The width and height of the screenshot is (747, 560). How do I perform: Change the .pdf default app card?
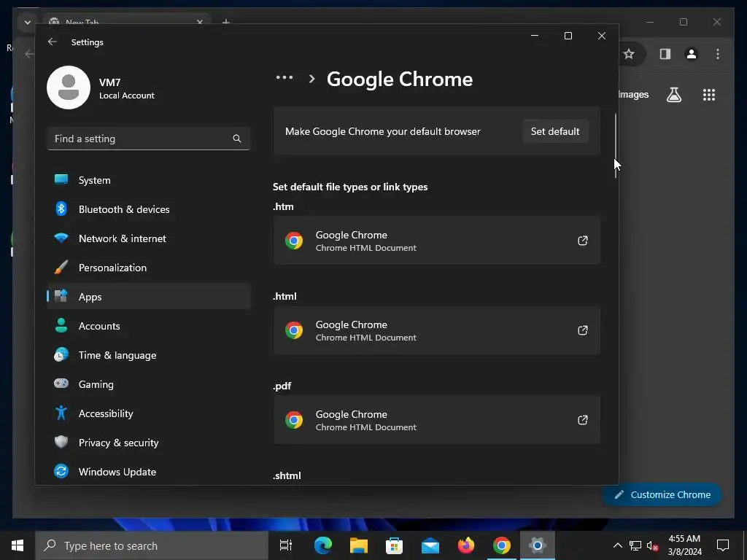[436, 420]
